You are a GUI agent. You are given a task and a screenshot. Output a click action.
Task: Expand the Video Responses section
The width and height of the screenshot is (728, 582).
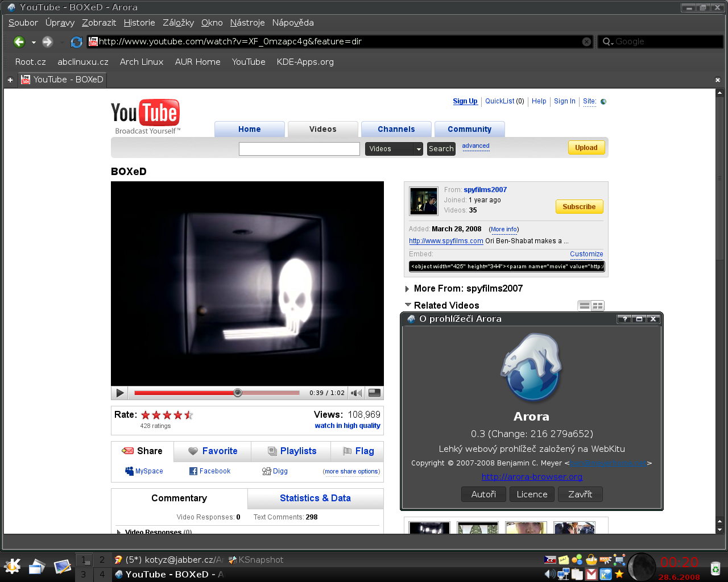[119, 532]
